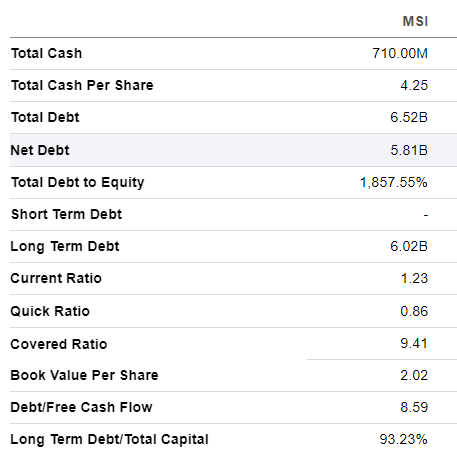
Task: Select the Total Cash row label
Action: pos(46,53)
